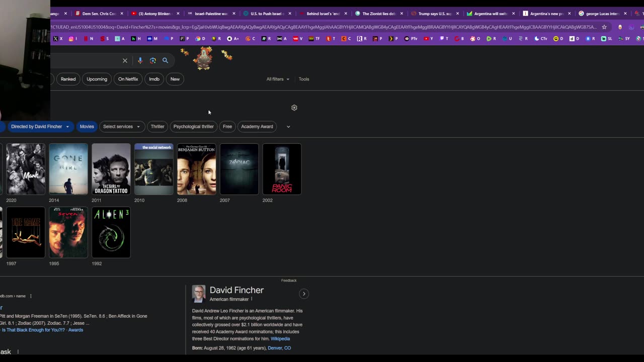Close the Argentina will switch tab
Image resolution: width=644 pixels, height=362 pixels.
click(513, 14)
